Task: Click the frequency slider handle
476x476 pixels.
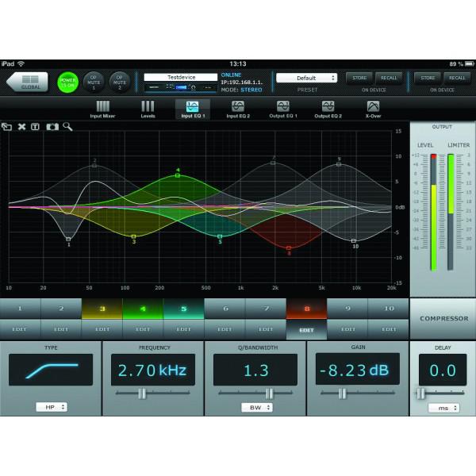Action: pos(142,393)
